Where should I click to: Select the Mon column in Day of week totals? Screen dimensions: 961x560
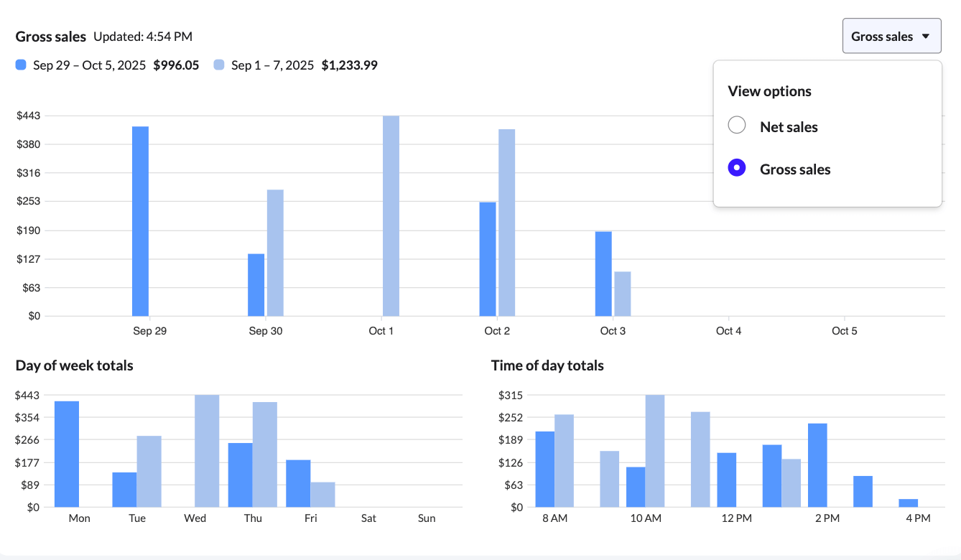[68, 452]
